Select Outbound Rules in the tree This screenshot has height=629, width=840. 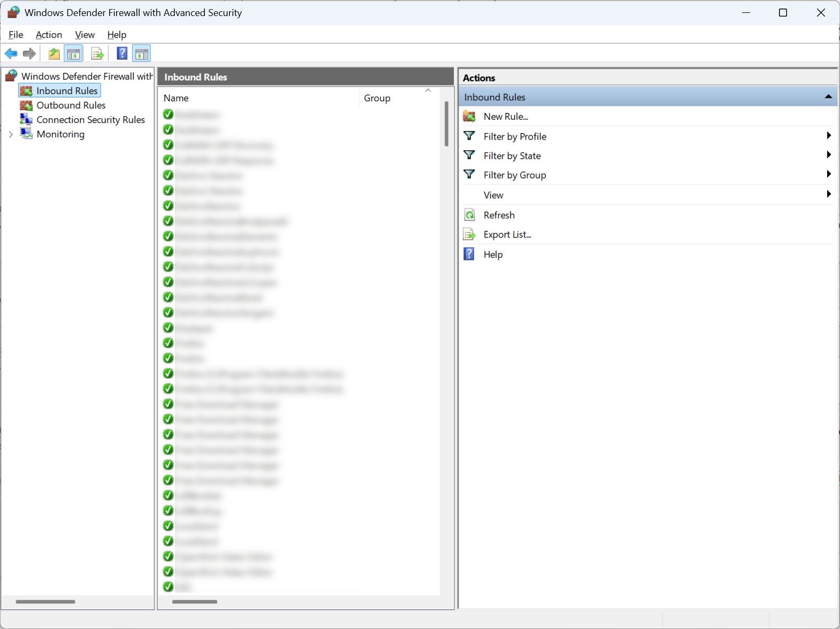[x=71, y=105]
